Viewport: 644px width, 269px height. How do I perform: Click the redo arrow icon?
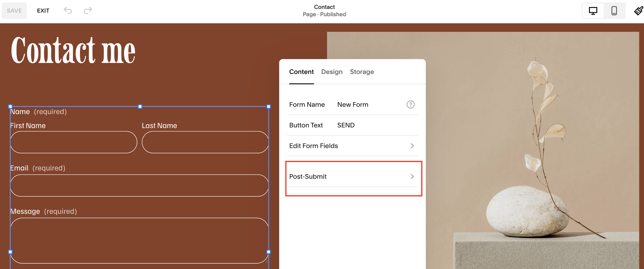pos(88,11)
